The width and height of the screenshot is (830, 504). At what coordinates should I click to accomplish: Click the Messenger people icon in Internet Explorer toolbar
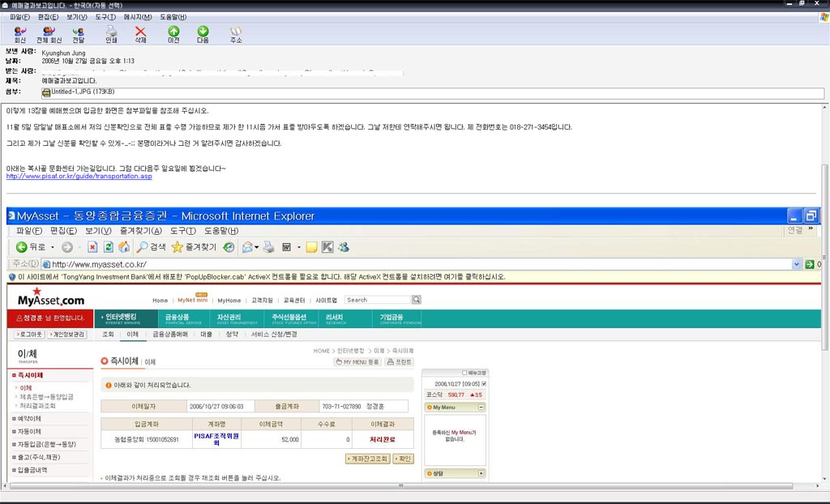344,247
